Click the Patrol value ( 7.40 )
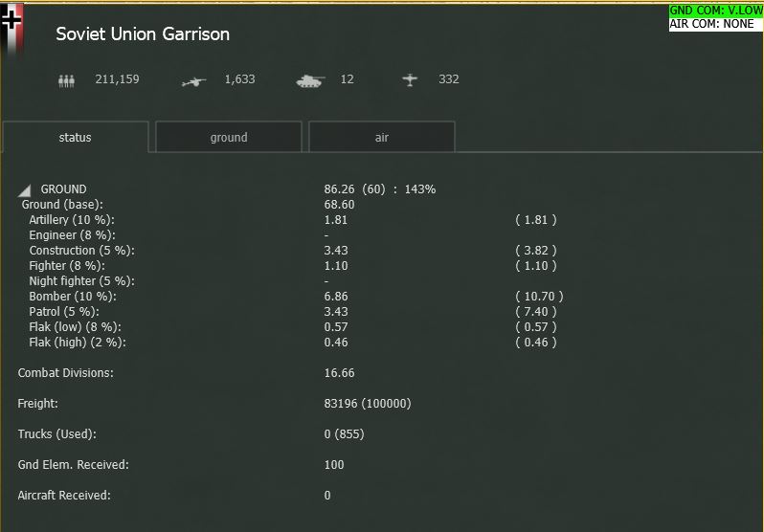This screenshot has height=532, width=764. point(536,312)
